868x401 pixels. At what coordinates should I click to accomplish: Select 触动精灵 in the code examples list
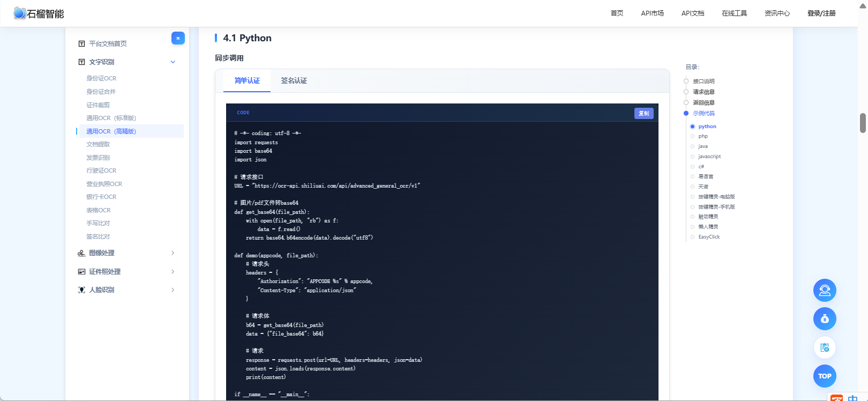pyautogui.click(x=708, y=217)
